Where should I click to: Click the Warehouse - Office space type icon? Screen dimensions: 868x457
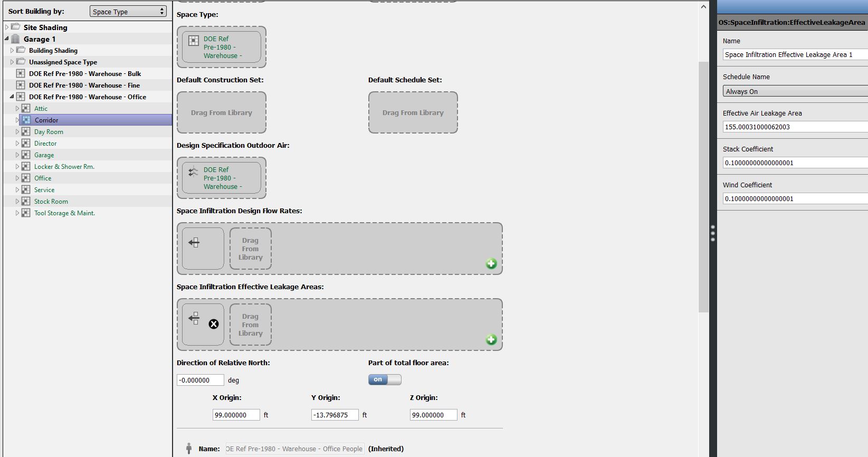click(21, 97)
